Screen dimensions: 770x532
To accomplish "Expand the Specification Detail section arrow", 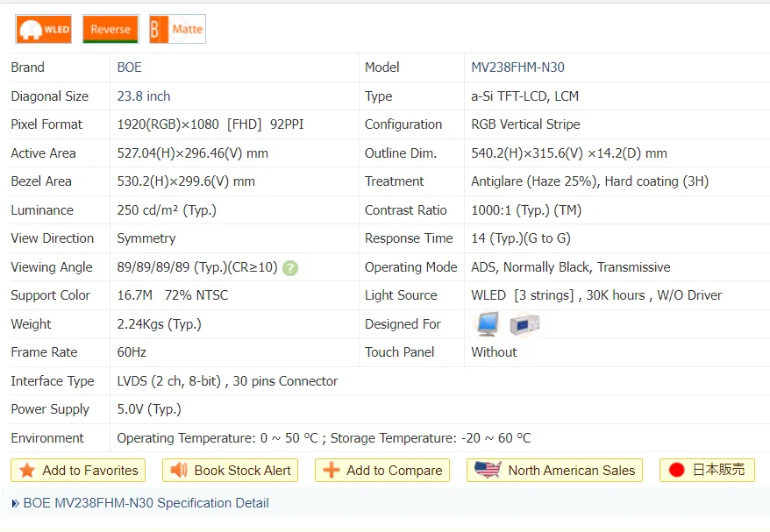I will (x=12, y=503).
